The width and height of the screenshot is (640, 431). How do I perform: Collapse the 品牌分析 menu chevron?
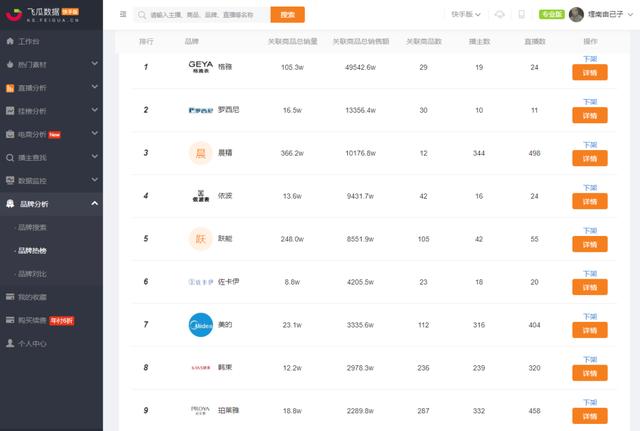click(95, 203)
